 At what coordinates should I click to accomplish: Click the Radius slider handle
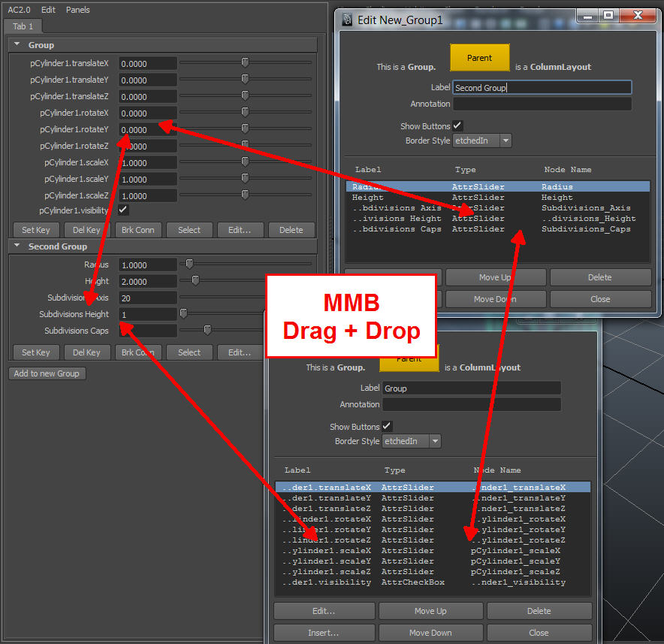coord(189,265)
